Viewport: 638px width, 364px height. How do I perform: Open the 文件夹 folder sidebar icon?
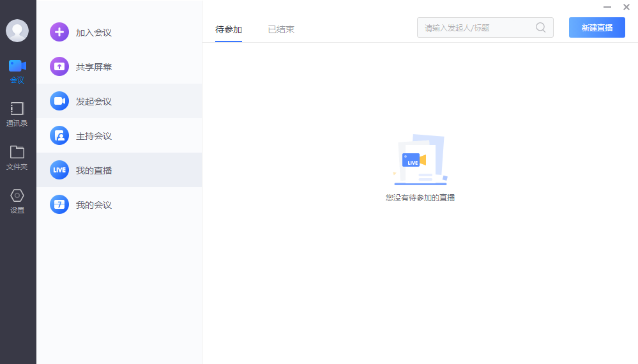(17, 152)
